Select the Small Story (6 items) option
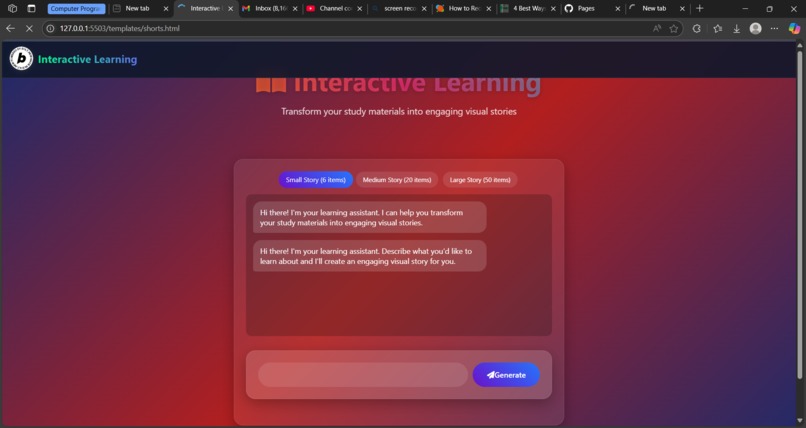This screenshot has width=806, height=428. [x=316, y=180]
